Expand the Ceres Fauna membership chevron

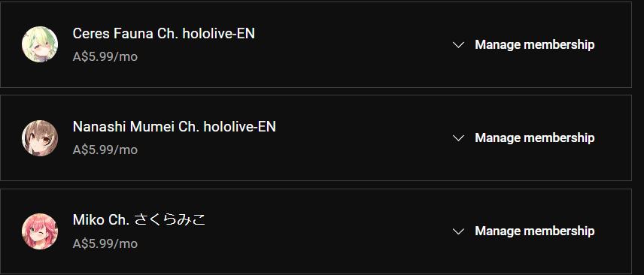click(x=458, y=45)
